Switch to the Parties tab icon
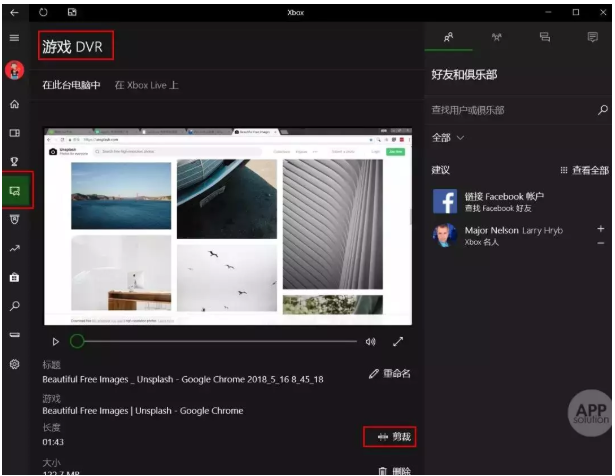615x476 pixels. 497,37
